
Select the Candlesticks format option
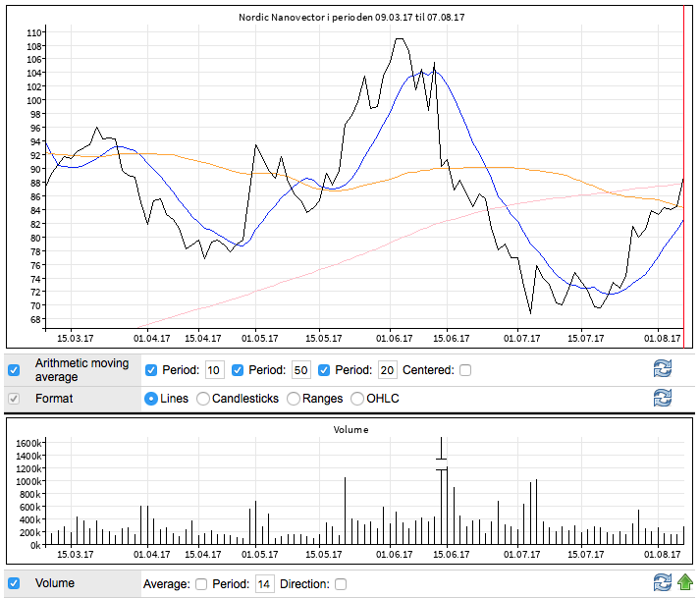pyautogui.click(x=203, y=399)
